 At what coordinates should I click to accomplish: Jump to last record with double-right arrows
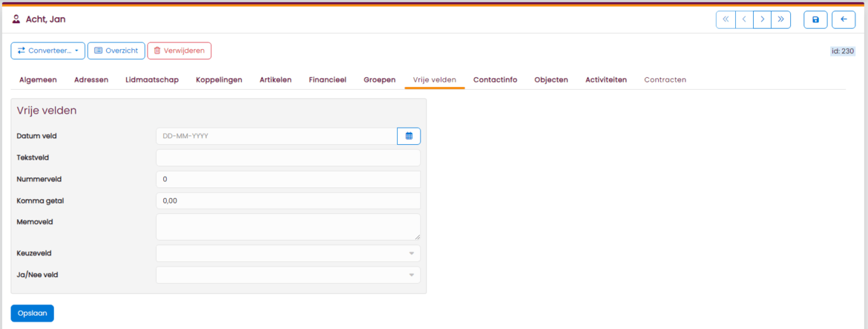point(781,19)
